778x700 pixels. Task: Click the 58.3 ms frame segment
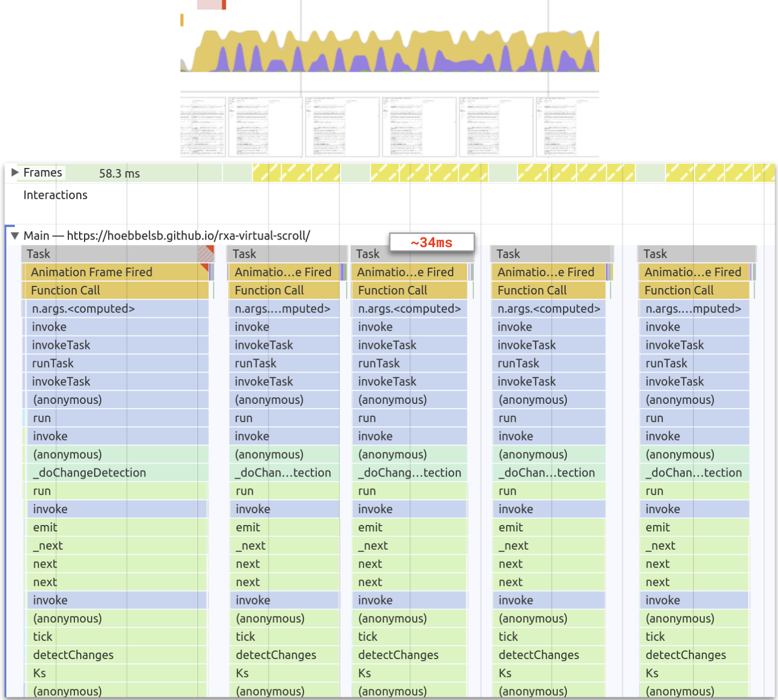coord(120,173)
